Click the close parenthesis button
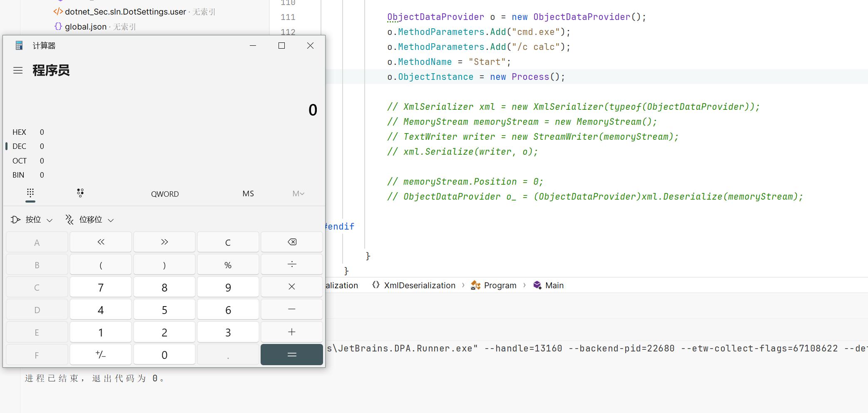Screen dimensions: 868x413 pyautogui.click(x=164, y=265)
